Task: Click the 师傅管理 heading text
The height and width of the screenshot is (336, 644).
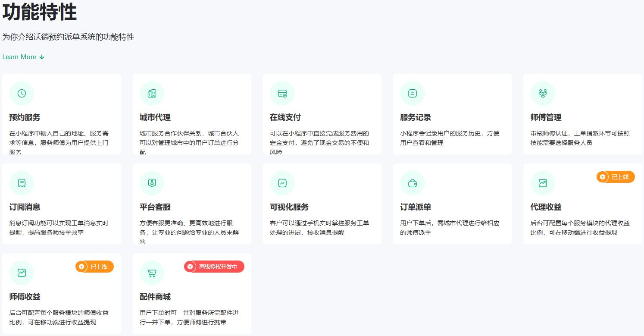Action: [x=546, y=117]
